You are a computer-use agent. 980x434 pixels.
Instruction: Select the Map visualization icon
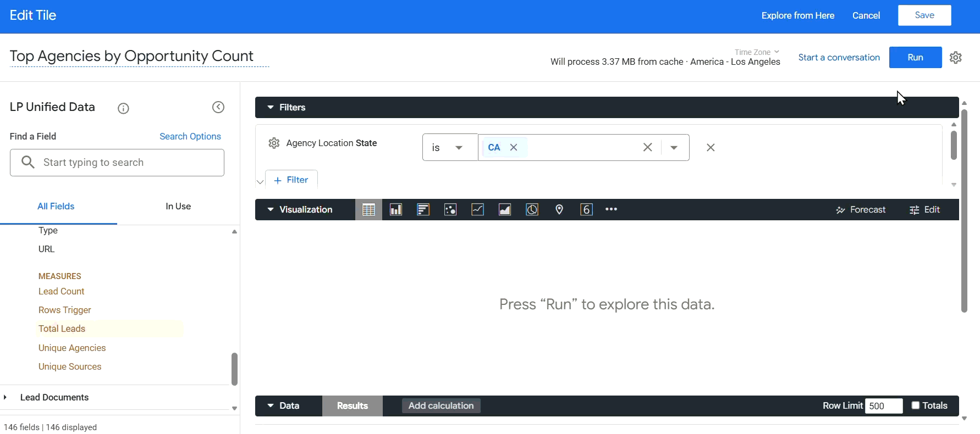point(559,210)
